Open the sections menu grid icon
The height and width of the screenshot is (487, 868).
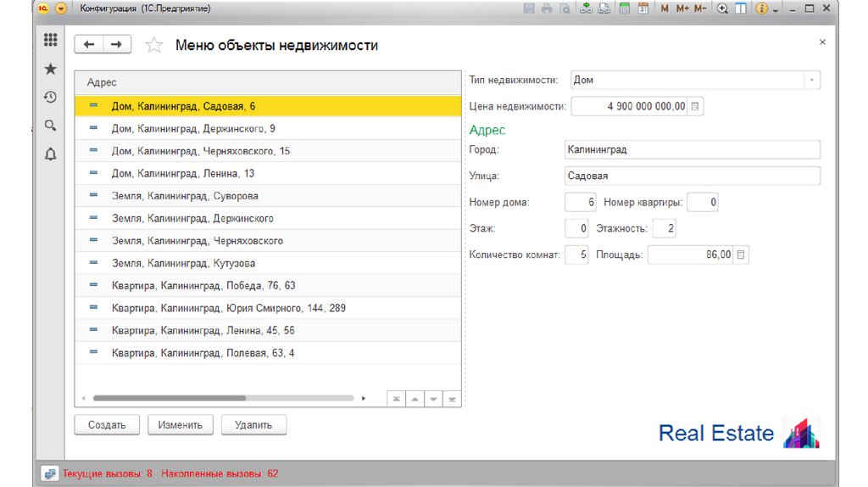pyautogui.click(x=50, y=40)
